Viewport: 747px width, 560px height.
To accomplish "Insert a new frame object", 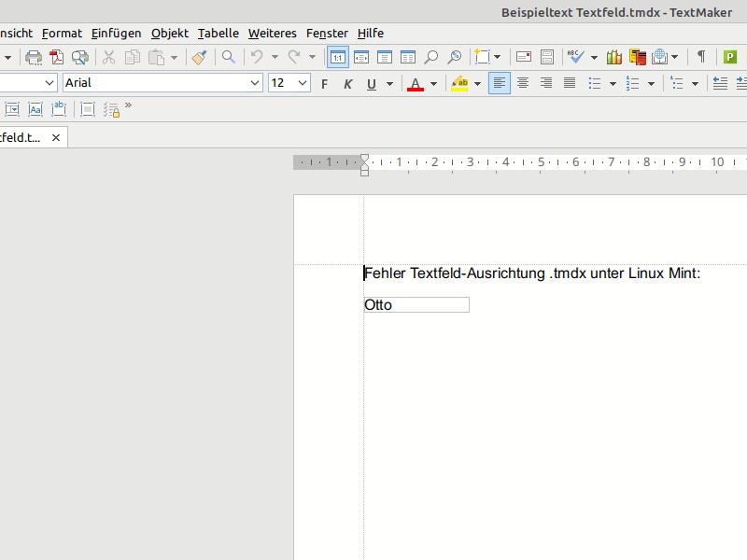I will [x=482, y=58].
